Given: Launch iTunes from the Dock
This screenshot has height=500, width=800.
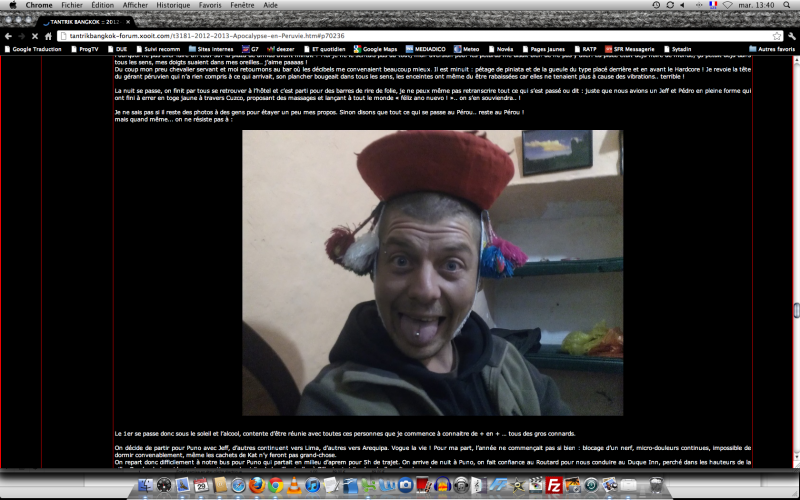Looking at the screenshot, I should point(313,485).
